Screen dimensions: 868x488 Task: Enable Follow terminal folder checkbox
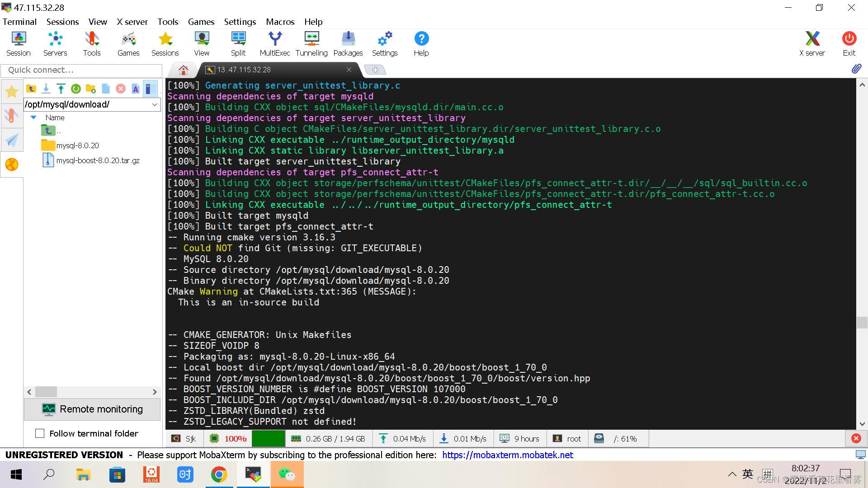40,433
